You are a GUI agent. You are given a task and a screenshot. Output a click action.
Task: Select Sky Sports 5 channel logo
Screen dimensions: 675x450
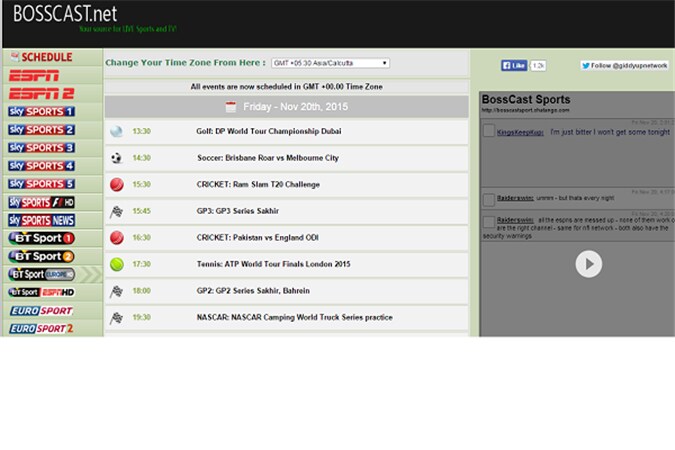coord(41,184)
